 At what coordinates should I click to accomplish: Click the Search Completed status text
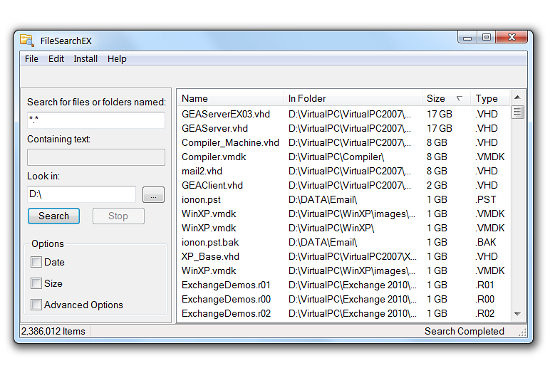pyautogui.click(x=464, y=331)
